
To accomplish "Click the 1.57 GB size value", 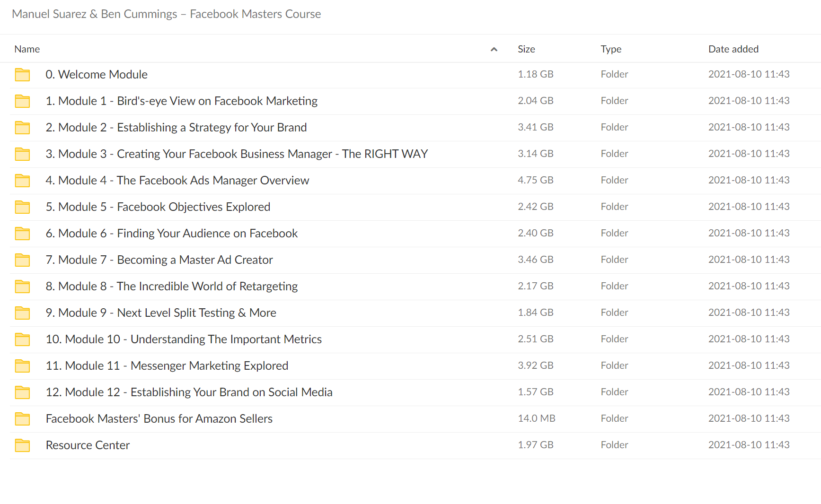I will [x=536, y=392].
